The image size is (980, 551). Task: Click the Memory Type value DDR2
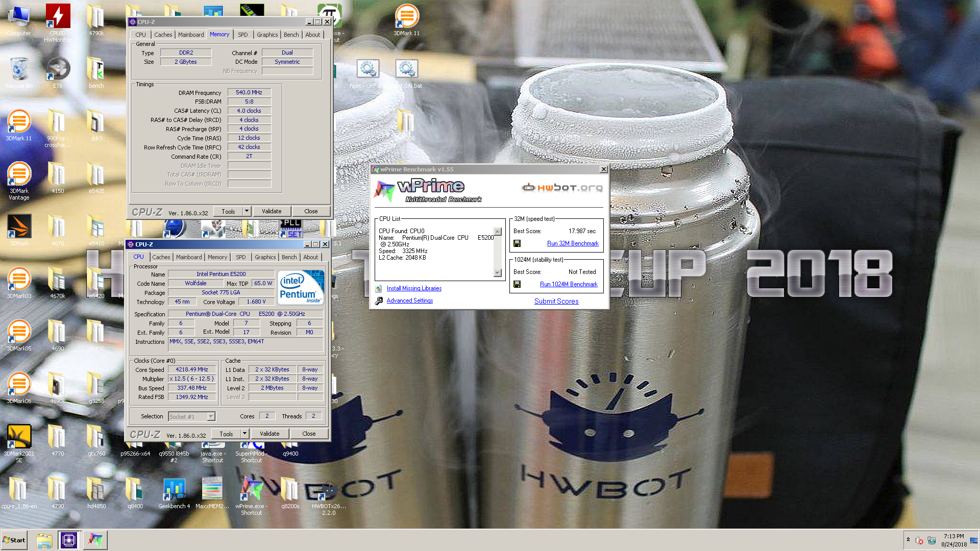click(186, 53)
